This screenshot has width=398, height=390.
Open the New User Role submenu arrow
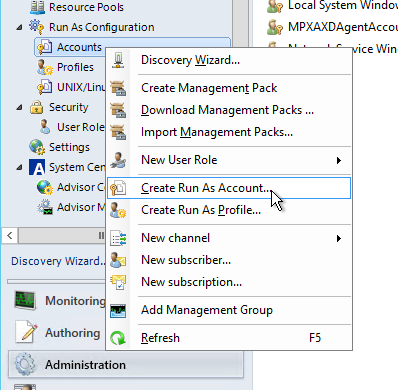pos(339,160)
